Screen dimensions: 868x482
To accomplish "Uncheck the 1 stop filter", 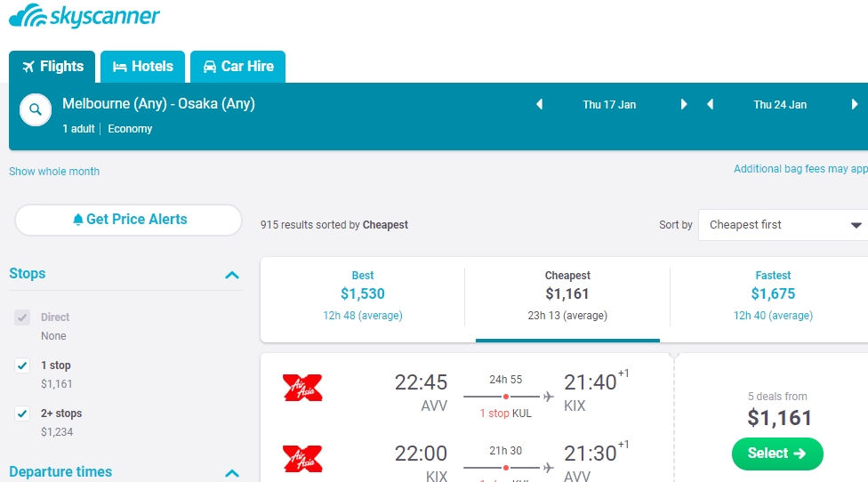I will pos(22,366).
